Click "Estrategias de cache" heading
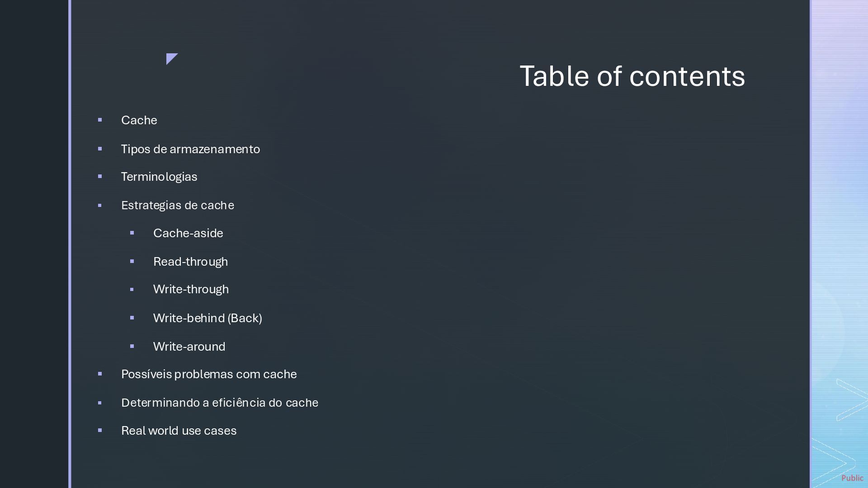The height and width of the screenshot is (488, 868). [x=178, y=205]
